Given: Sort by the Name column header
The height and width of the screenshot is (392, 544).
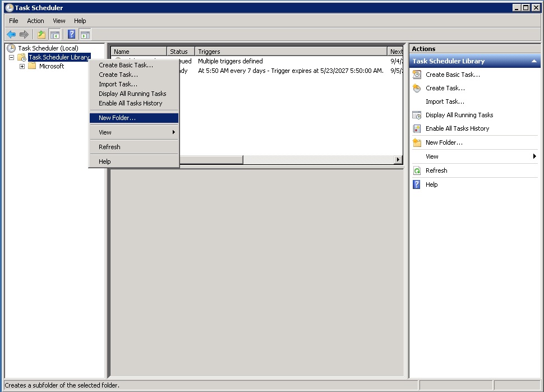Looking at the screenshot, I should coord(139,52).
